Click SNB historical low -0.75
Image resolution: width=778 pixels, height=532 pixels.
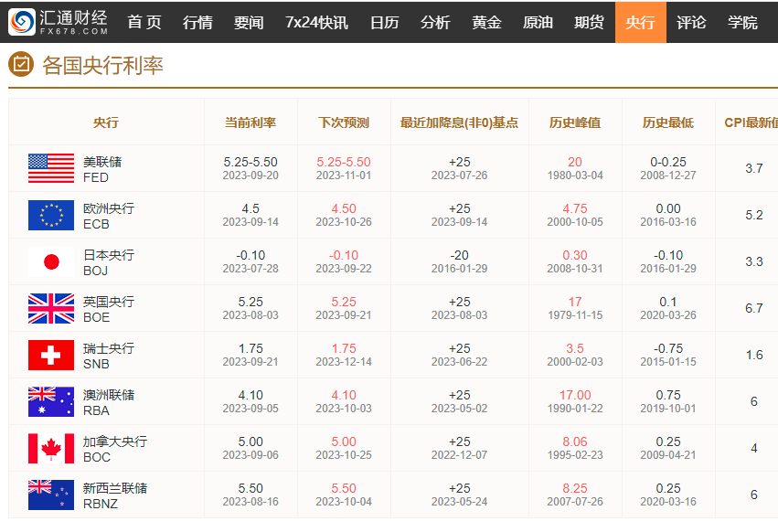pyautogui.click(x=668, y=348)
